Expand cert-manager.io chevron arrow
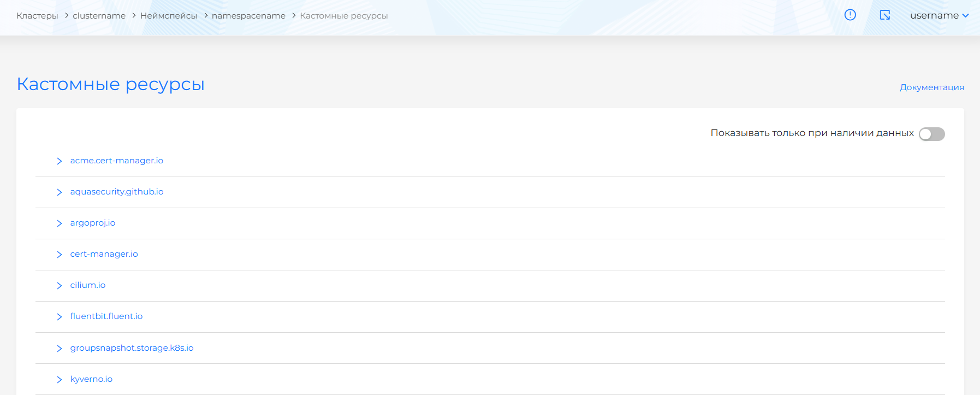Viewport: 980px width, 395px height. click(60, 255)
